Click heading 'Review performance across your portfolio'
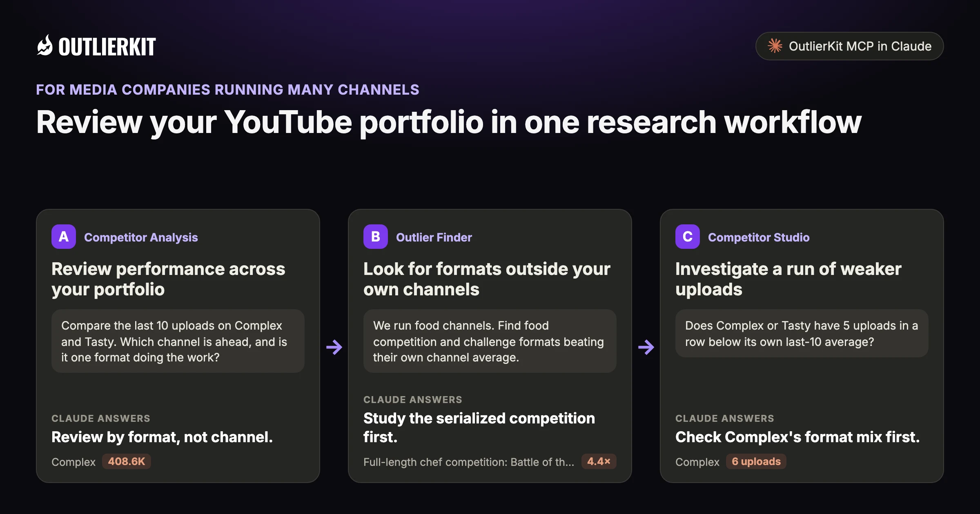Viewport: 980px width, 514px height. coord(168,279)
